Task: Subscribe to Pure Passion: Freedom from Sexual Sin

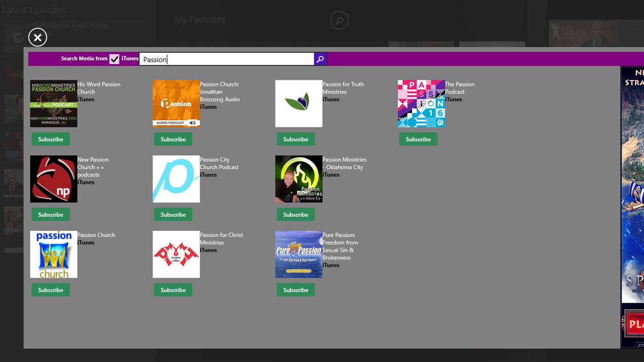Action: tap(296, 290)
